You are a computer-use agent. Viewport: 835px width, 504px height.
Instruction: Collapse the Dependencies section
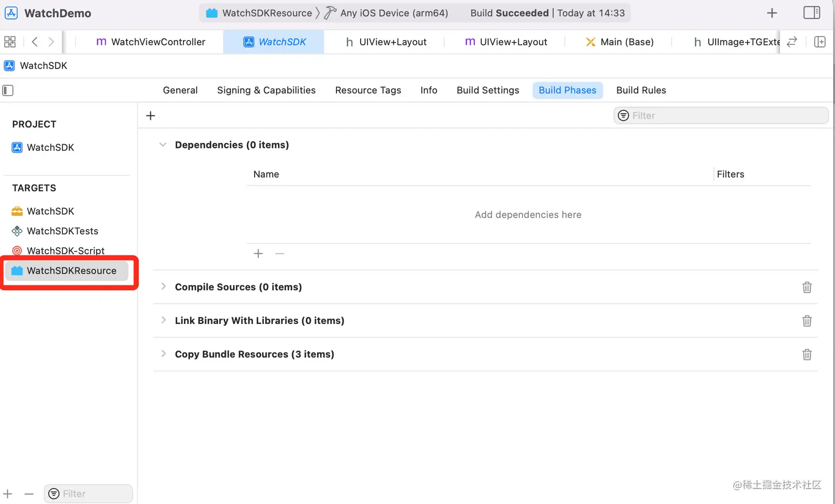[163, 145]
